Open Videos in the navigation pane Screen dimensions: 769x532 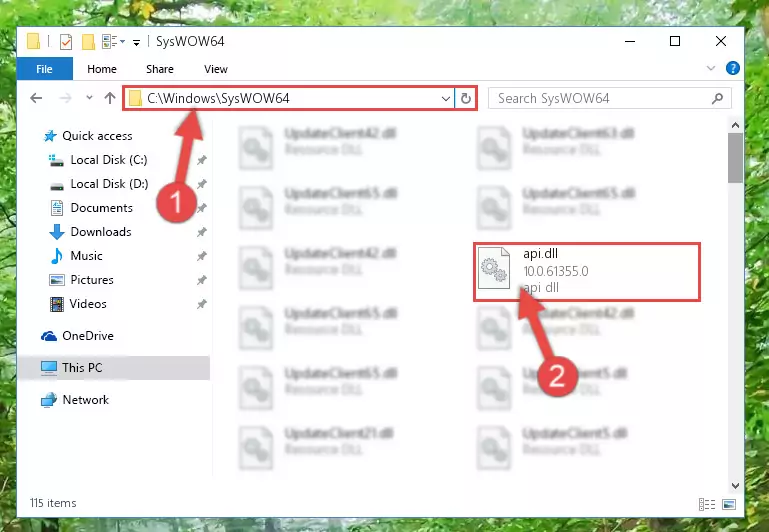pyautogui.click(x=88, y=304)
